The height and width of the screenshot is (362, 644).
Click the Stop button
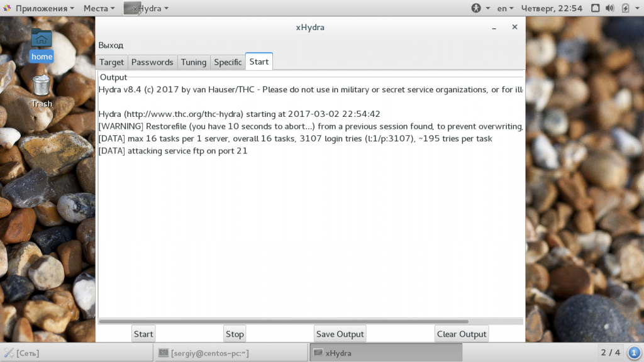235,334
